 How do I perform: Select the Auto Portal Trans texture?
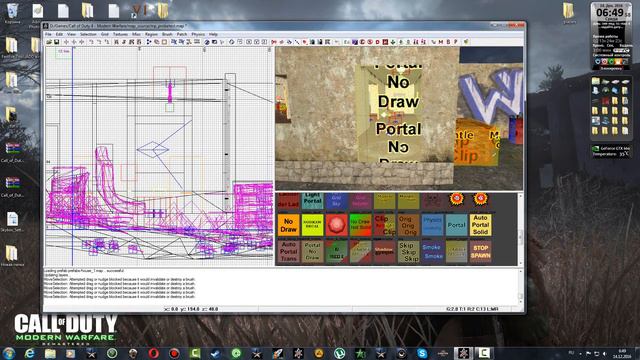click(x=289, y=252)
